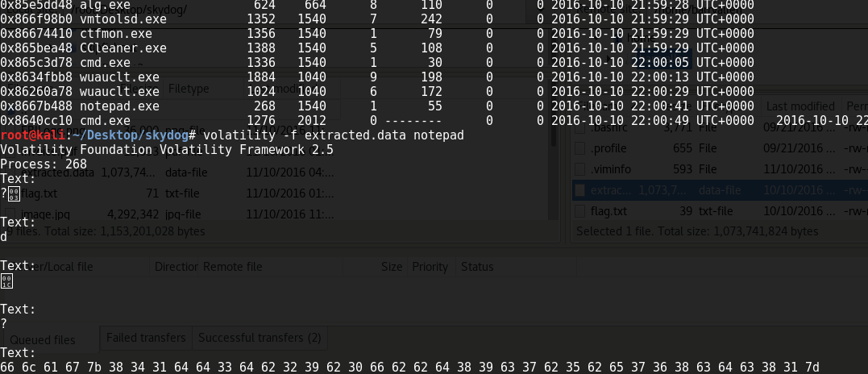Click the cmd.exe row with PID 1336
Screen dimensions: 868x374
[377, 63]
